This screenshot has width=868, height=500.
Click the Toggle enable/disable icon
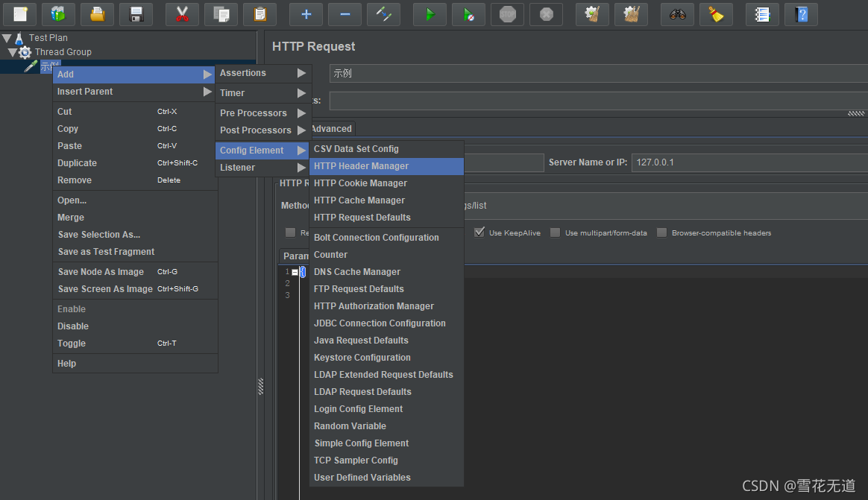(x=383, y=14)
